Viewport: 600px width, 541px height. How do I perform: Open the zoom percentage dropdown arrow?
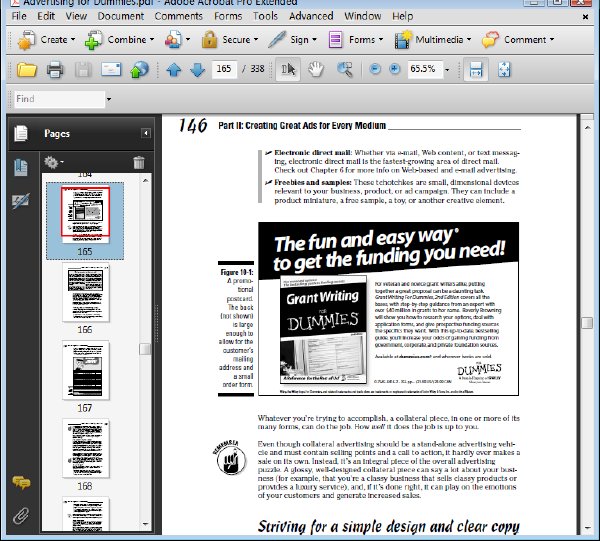pyautogui.click(x=447, y=70)
